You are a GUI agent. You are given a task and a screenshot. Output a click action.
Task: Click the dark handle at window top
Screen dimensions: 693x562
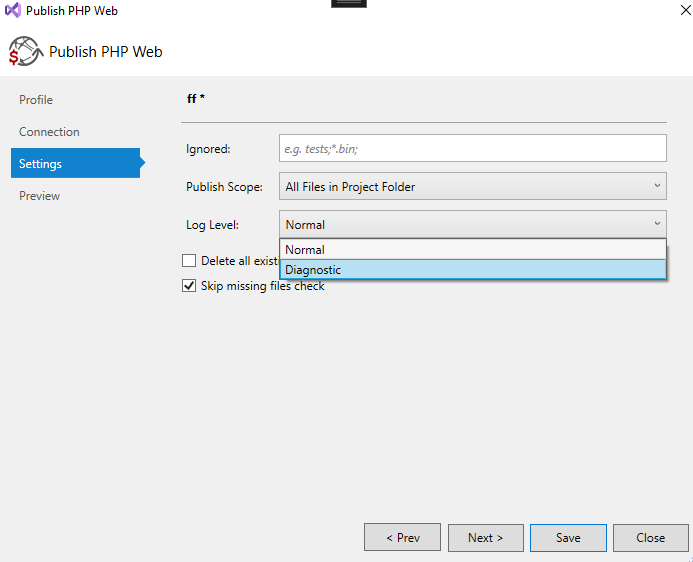click(x=348, y=3)
